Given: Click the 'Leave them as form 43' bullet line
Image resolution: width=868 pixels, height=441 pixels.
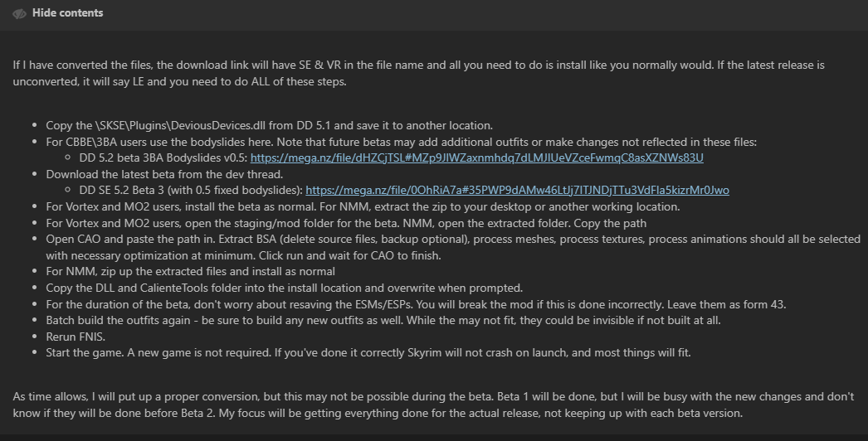Looking at the screenshot, I should (416, 304).
